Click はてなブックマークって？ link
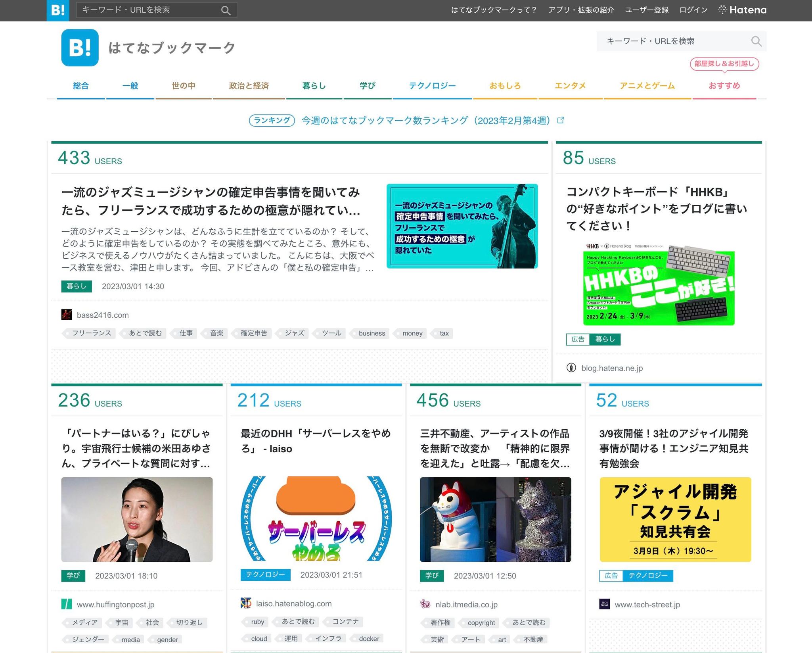The image size is (812, 653). pyautogui.click(x=494, y=10)
